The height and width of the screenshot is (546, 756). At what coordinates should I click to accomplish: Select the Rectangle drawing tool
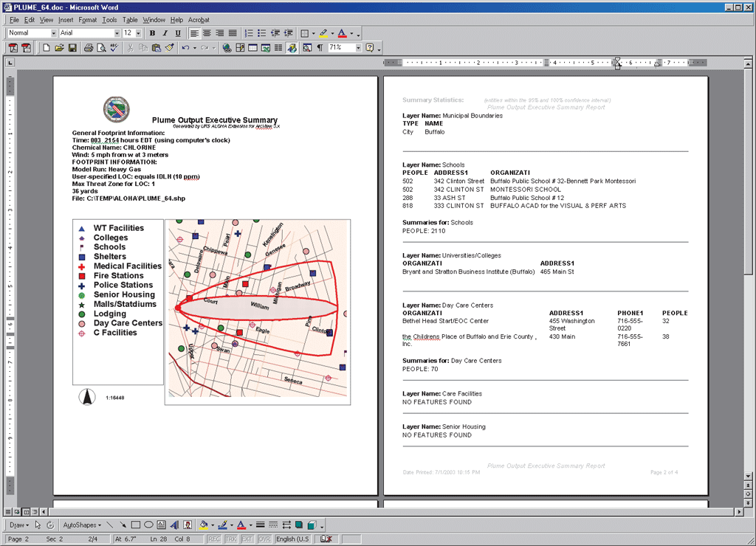[x=136, y=525]
